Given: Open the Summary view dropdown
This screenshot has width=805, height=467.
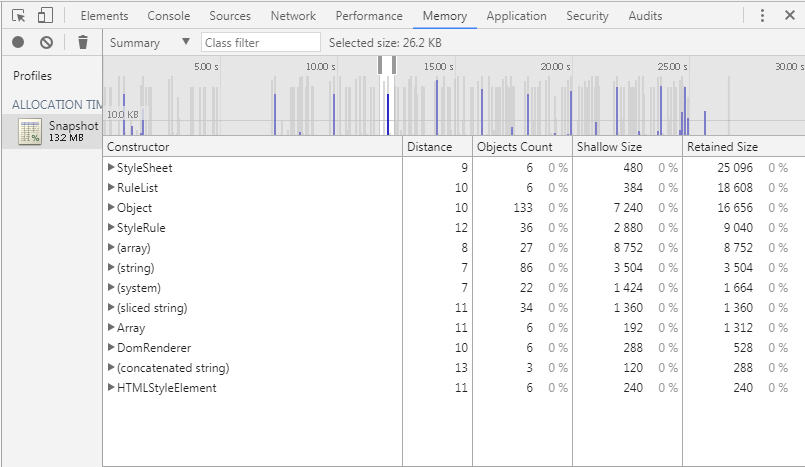Looking at the screenshot, I should (x=149, y=43).
